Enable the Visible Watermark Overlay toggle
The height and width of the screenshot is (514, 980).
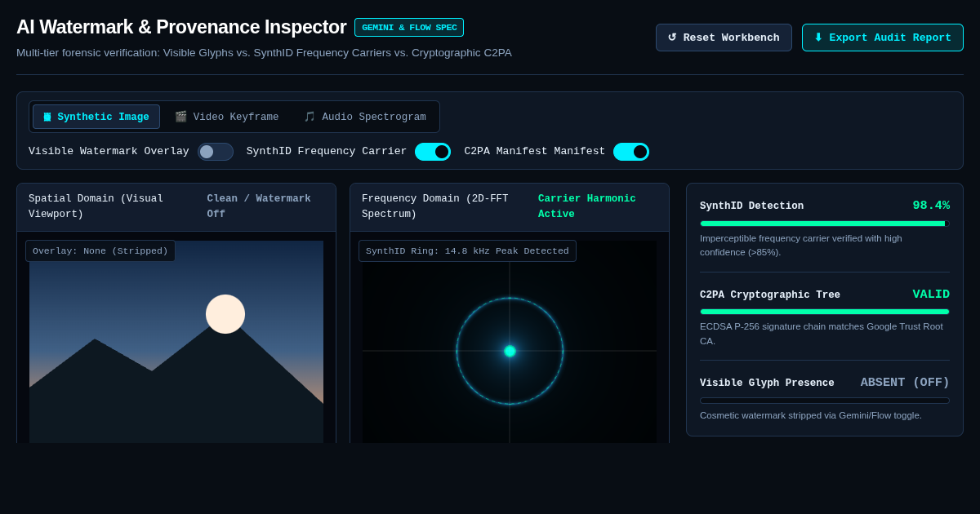216,152
